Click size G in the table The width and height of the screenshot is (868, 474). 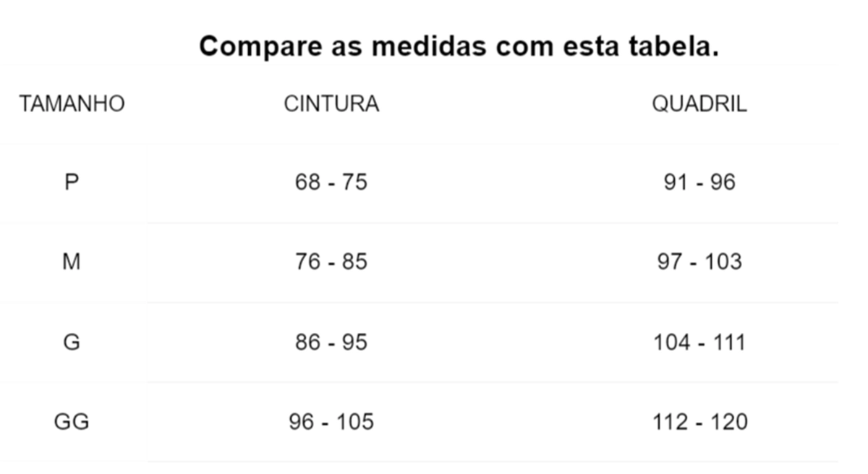point(71,342)
